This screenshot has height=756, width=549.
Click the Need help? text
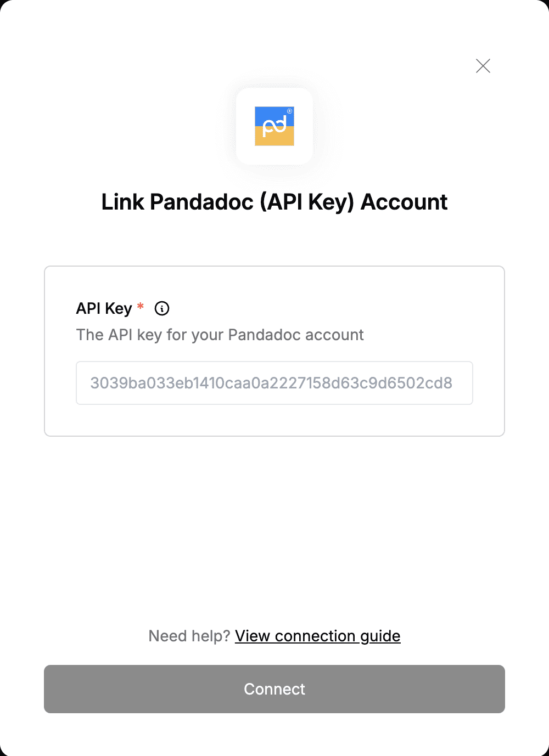[189, 636]
